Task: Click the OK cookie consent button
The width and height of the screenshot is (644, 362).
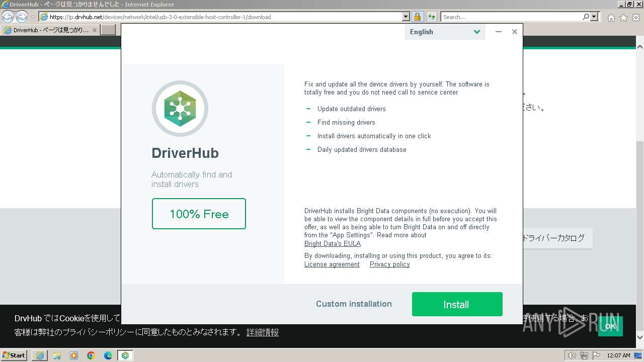Action: tap(610, 326)
